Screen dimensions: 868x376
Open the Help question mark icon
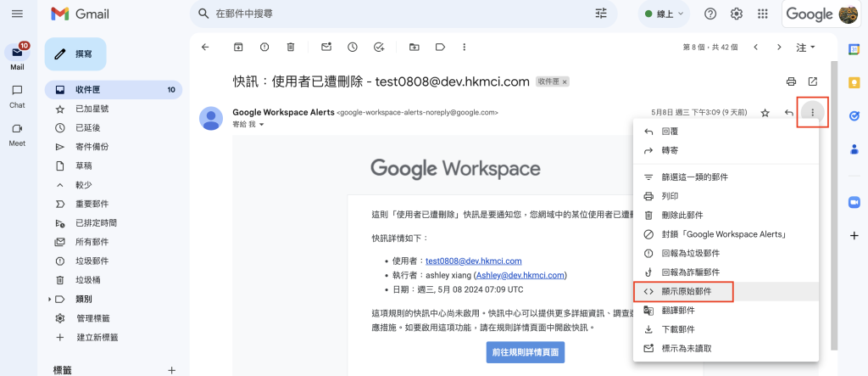710,14
